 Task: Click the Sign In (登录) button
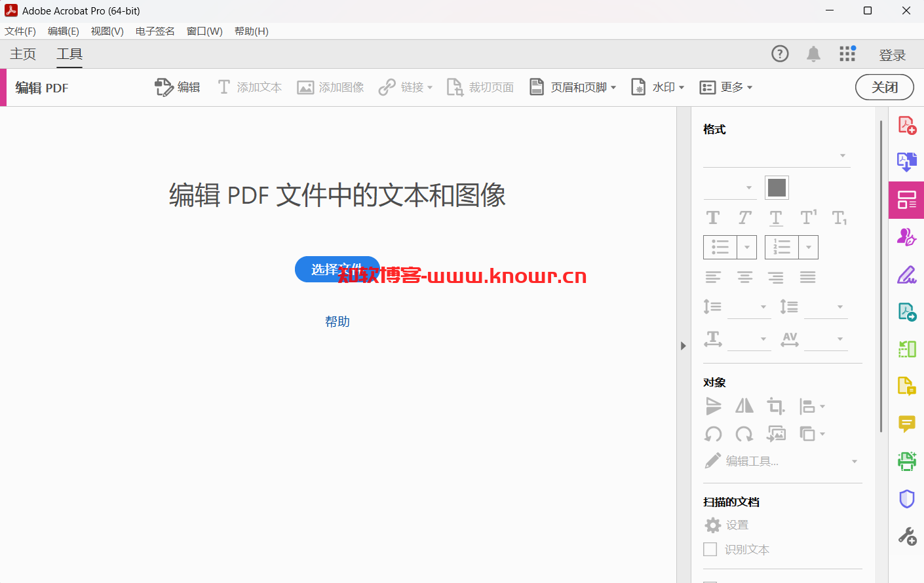point(892,55)
